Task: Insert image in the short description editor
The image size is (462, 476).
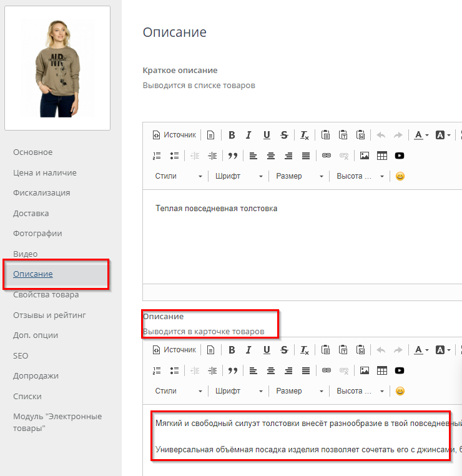Action: pyautogui.click(x=365, y=156)
